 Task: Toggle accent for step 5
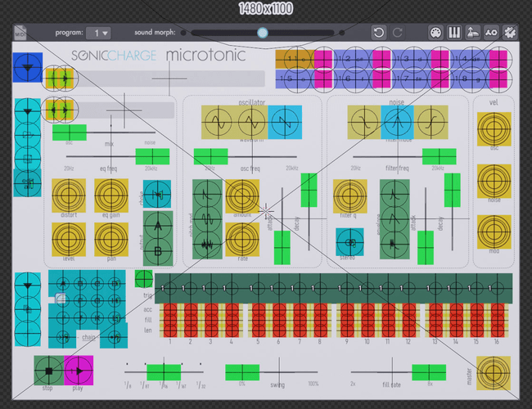tap(259, 310)
